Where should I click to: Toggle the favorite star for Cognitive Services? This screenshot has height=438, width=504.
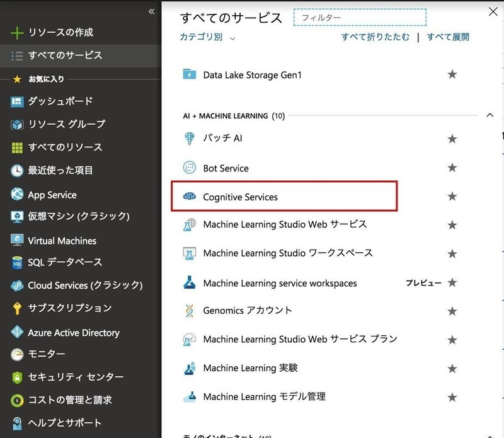point(452,196)
